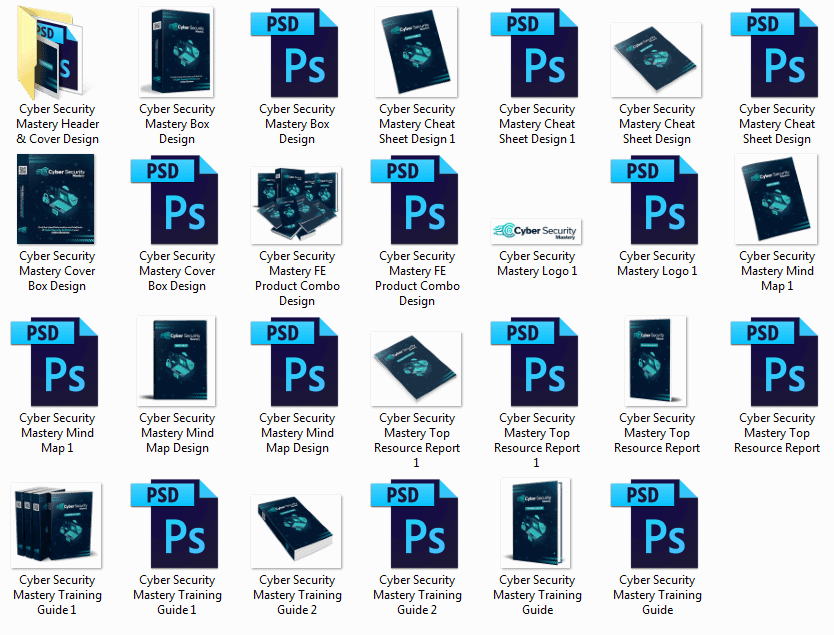
Task: Select the Cheat Sheet Design 1 image thumbnail
Action: [x=416, y=52]
